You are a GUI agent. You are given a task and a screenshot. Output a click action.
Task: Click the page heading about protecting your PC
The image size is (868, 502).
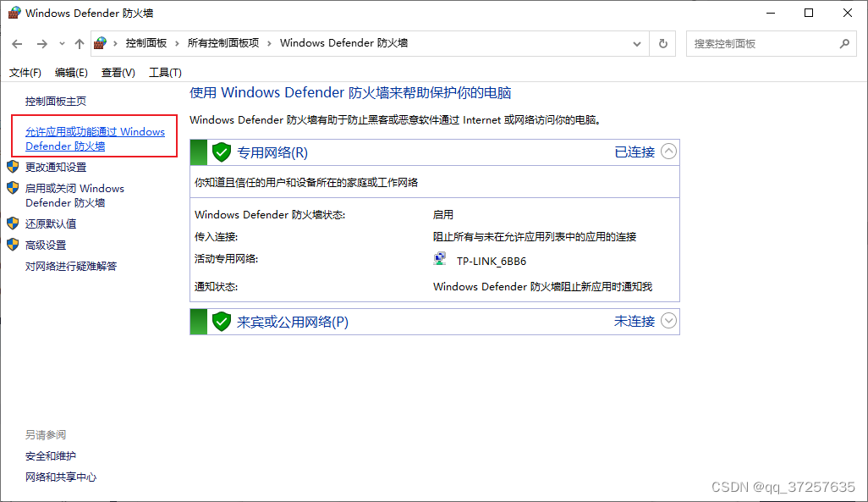pyautogui.click(x=350, y=92)
